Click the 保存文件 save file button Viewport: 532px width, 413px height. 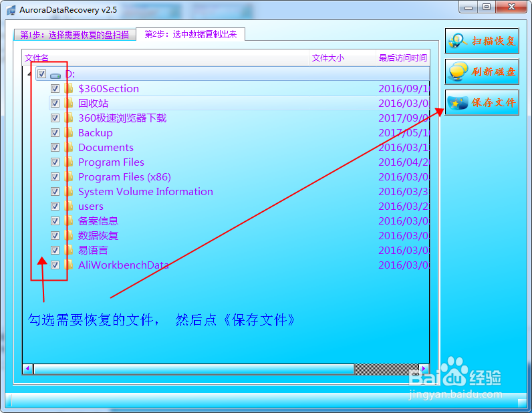(x=482, y=102)
